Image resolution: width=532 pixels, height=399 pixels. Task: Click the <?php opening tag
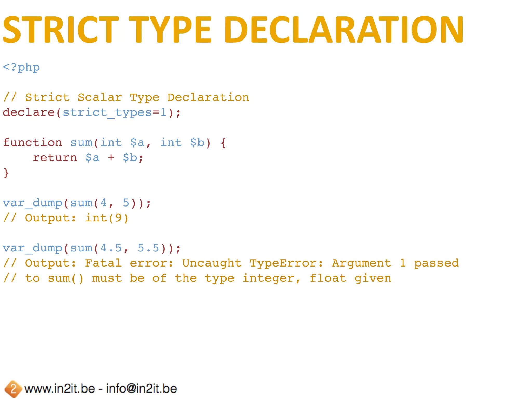click(x=21, y=68)
